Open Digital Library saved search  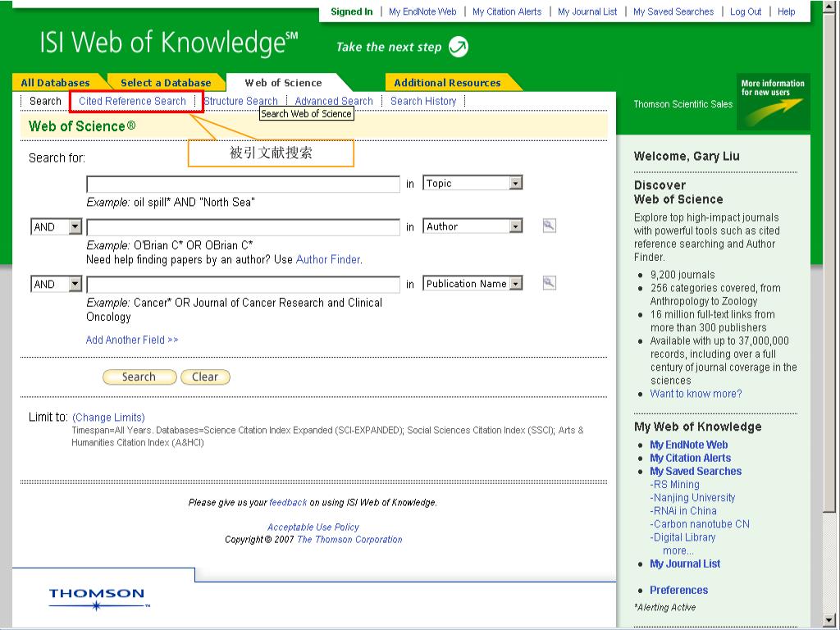(x=682, y=537)
